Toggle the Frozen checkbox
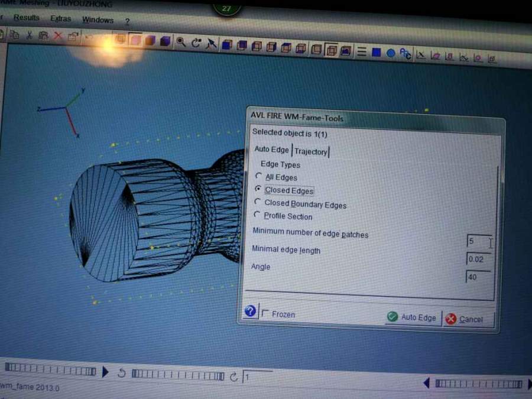532x399 pixels. click(x=265, y=313)
